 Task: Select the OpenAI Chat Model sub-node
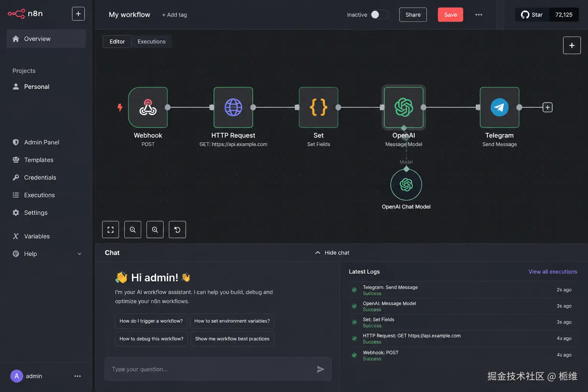click(406, 185)
